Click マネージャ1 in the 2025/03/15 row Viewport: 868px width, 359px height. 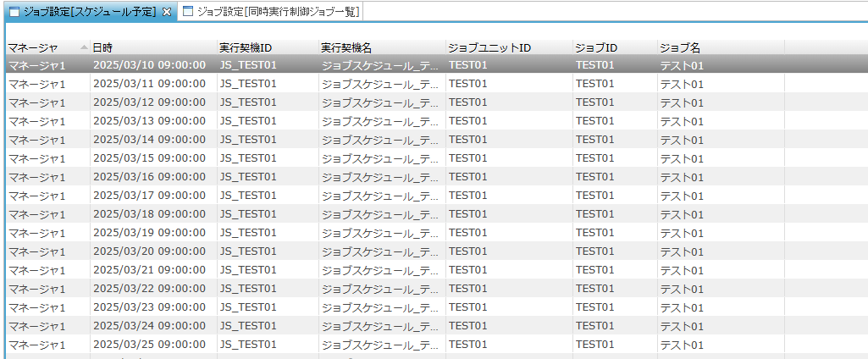pyautogui.click(x=36, y=158)
